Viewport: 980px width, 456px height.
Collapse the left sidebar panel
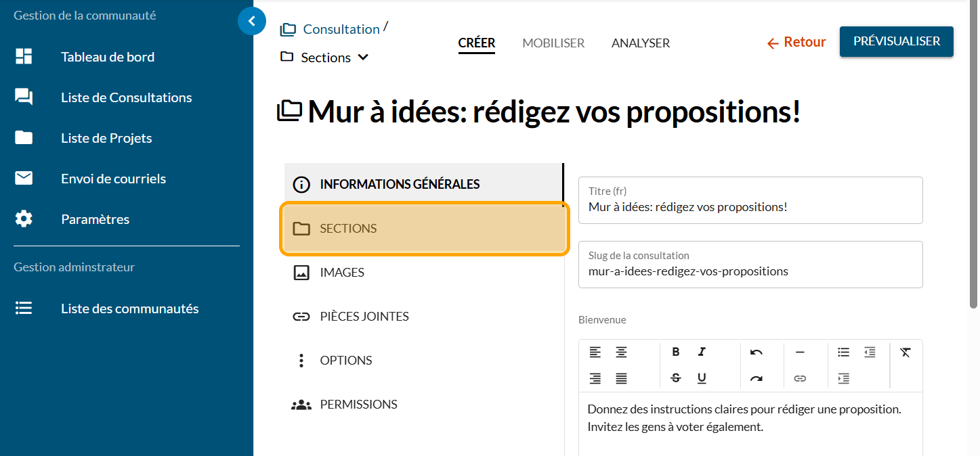point(252,21)
